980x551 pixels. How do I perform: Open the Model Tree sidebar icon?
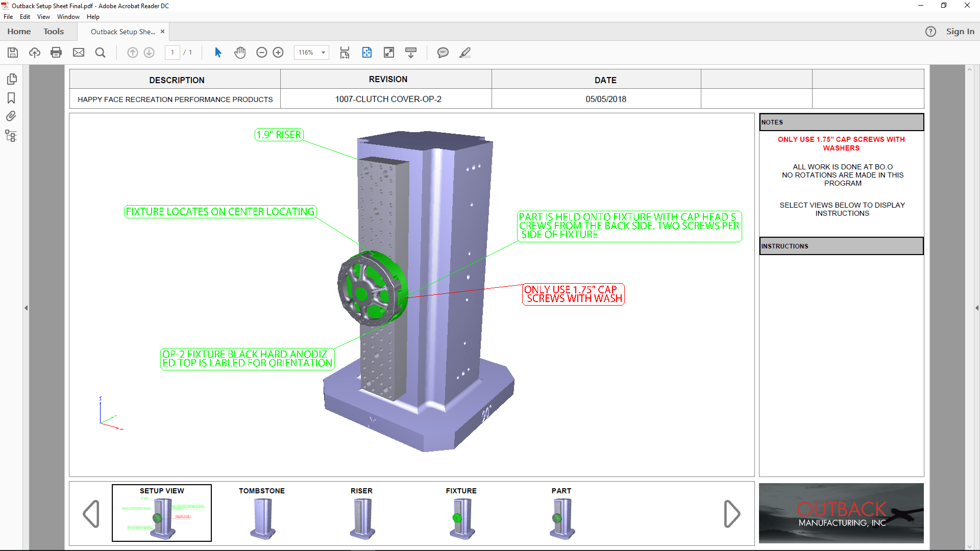point(11,136)
